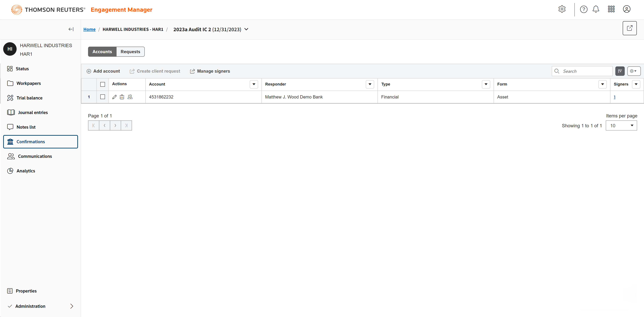Collapse the left sidebar with the arrow icon
The height and width of the screenshot is (317, 644).
tap(71, 29)
